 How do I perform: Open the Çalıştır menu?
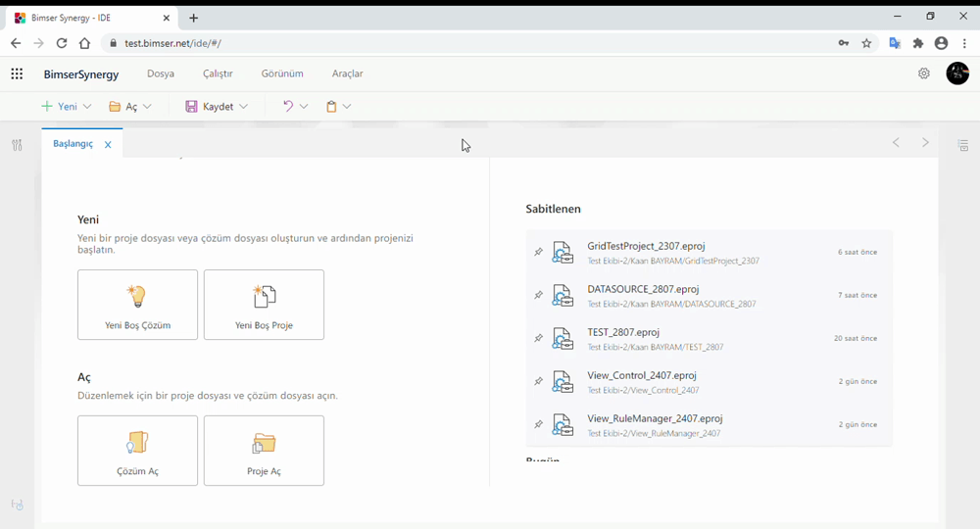218,73
